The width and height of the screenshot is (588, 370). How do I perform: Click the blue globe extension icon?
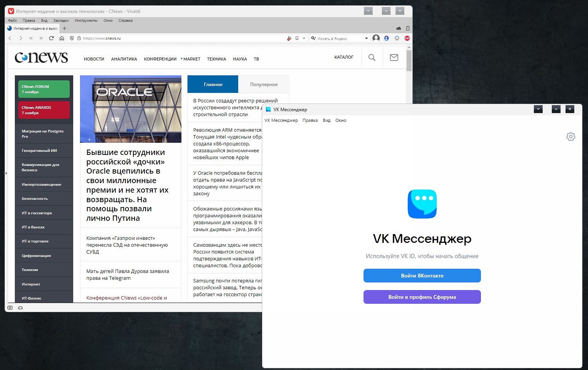(386, 38)
